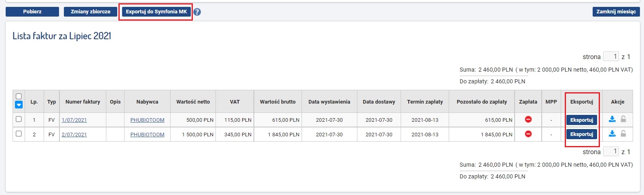Focus the top page number input field
This screenshot has height=195, width=644.
point(611,57)
